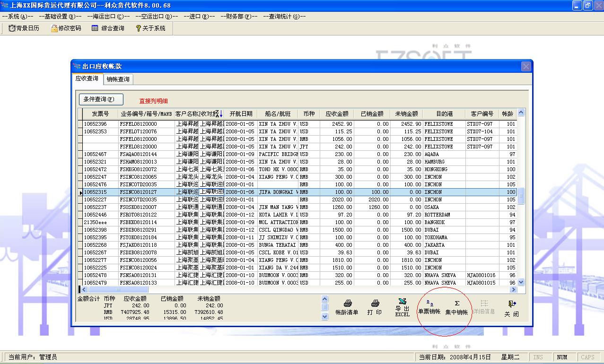The image size is (604, 364).
Task: Sort by the 未销金额 column header
Action: [406, 114]
